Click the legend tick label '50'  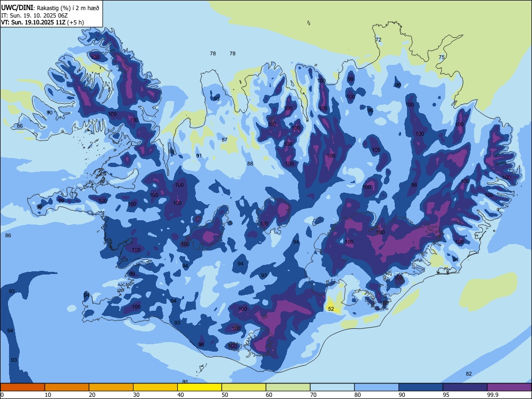[225, 395]
